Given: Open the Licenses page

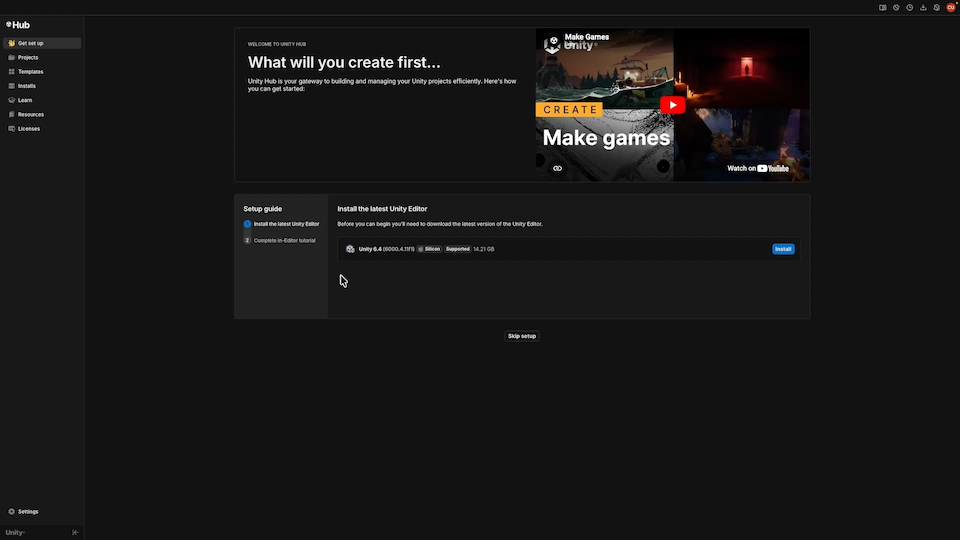Looking at the screenshot, I should point(42,129).
